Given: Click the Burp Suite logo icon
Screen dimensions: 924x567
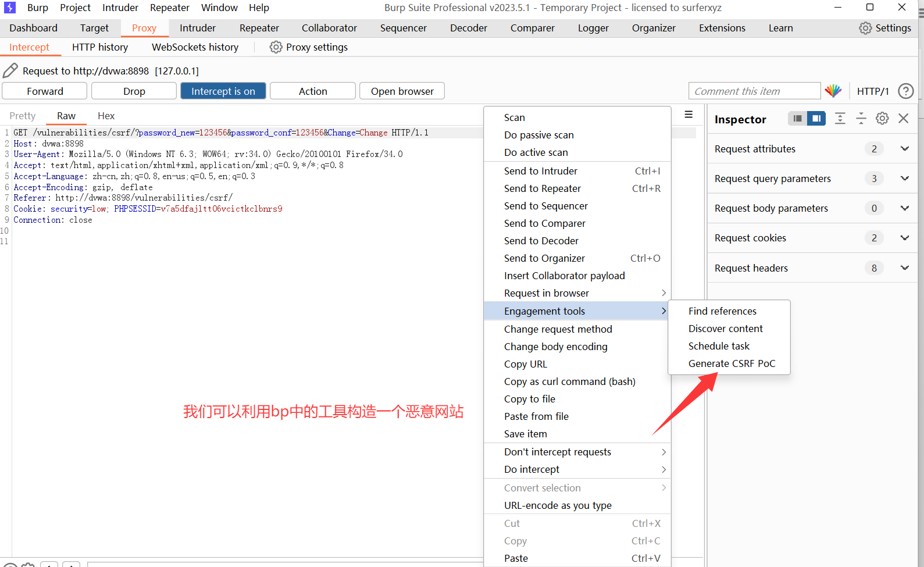Looking at the screenshot, I should pyautogui.click(x=10, y=8).
